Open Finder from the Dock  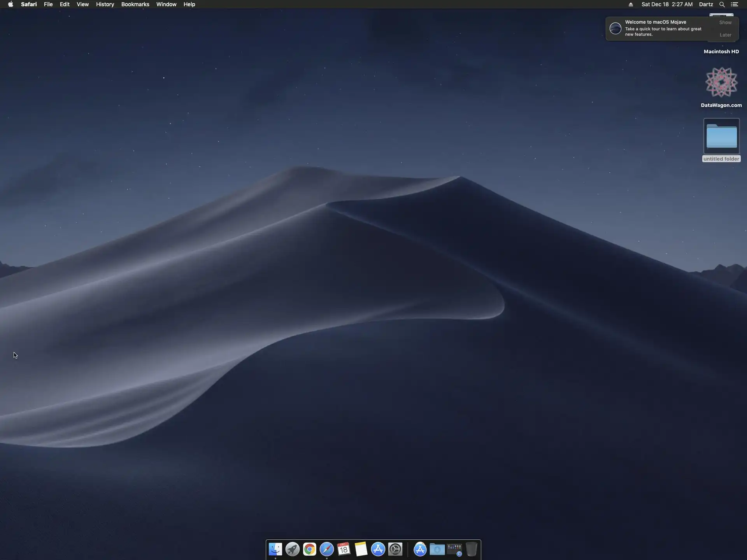pos(275,549)
